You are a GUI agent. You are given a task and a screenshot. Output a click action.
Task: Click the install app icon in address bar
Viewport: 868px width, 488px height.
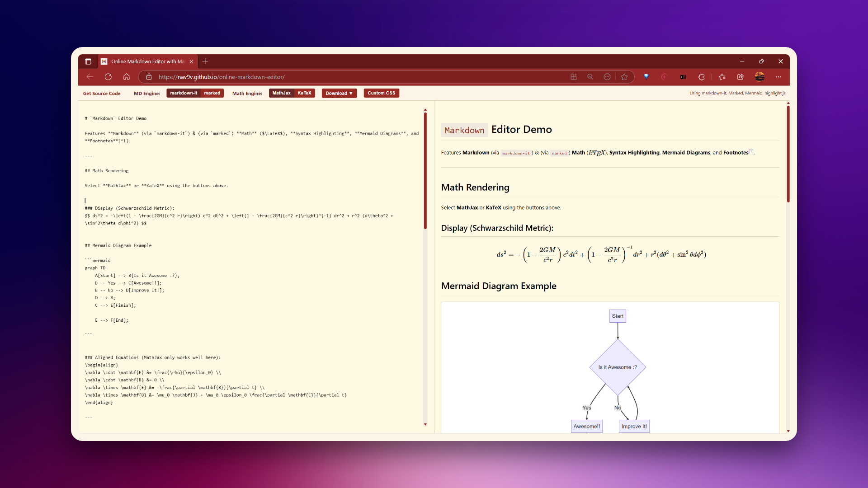coord(574,77)
